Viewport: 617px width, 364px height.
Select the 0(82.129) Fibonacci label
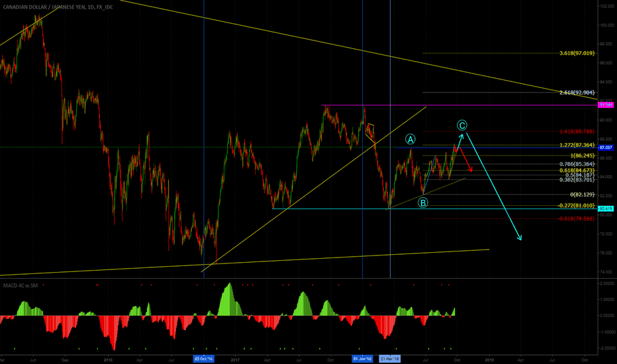click(x=583, y=195)
